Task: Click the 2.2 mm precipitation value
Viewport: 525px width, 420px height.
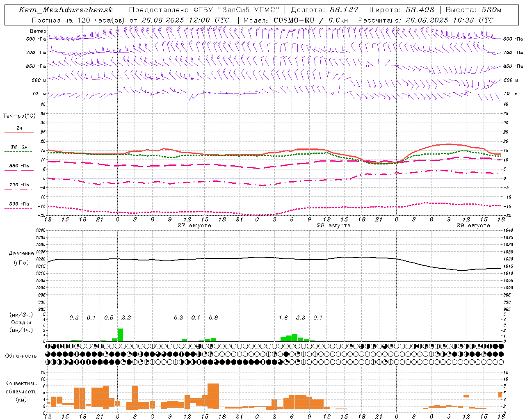Action: pos(126,318)
